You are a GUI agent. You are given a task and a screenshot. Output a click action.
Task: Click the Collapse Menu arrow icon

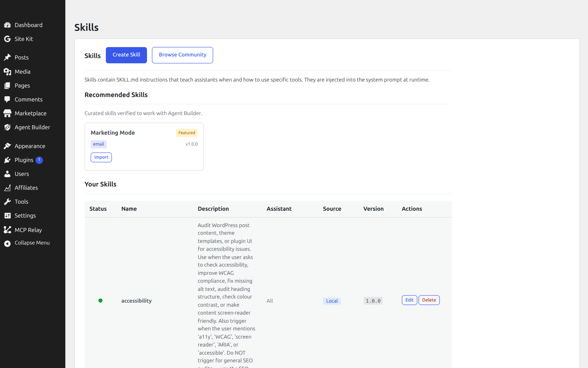pyautogui.click(x=7, y=243)
